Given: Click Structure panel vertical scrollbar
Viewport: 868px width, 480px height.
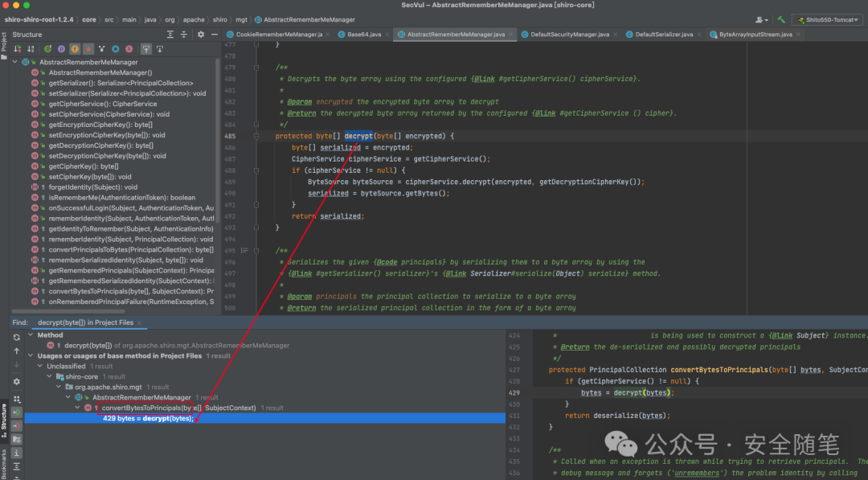Looking at the screenshot, I should tap(217, 140).
